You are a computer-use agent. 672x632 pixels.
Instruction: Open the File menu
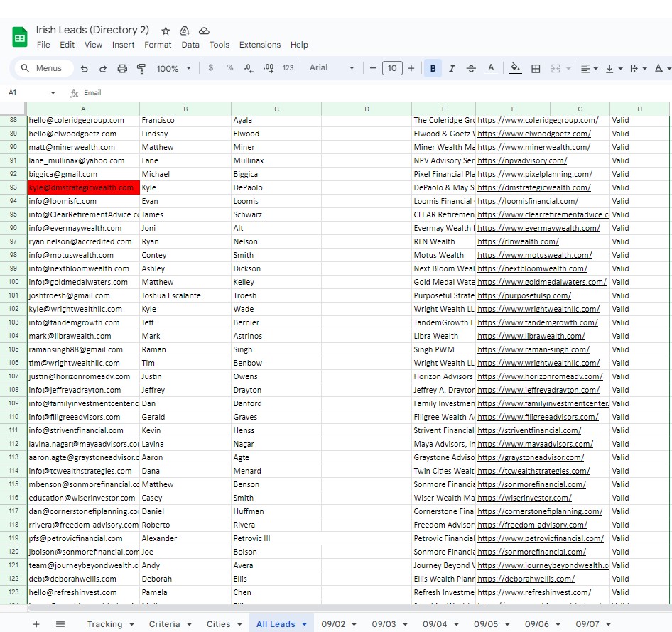click(43, 45)
